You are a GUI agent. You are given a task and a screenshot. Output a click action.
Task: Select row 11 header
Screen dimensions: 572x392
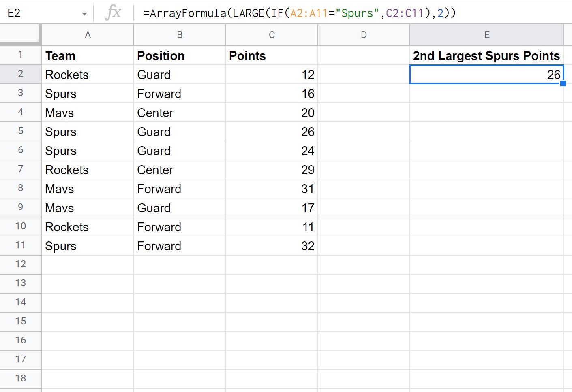pos(21,245)
